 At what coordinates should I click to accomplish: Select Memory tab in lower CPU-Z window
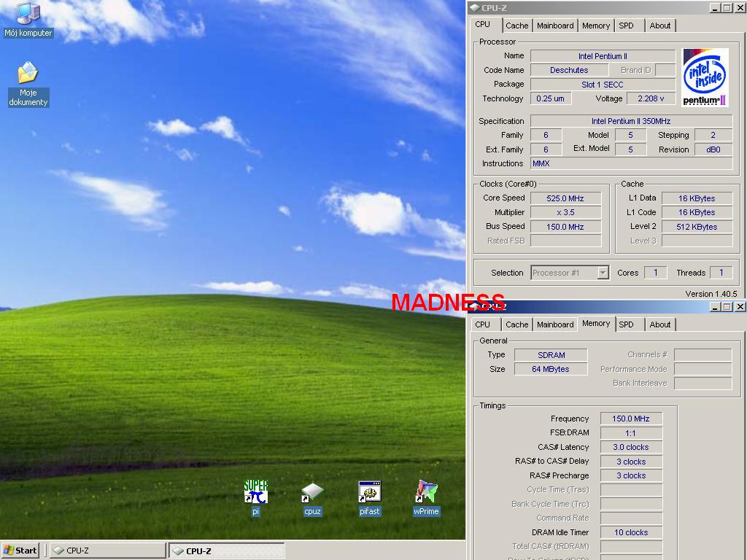pyautogui.click(x=596, y=323)
